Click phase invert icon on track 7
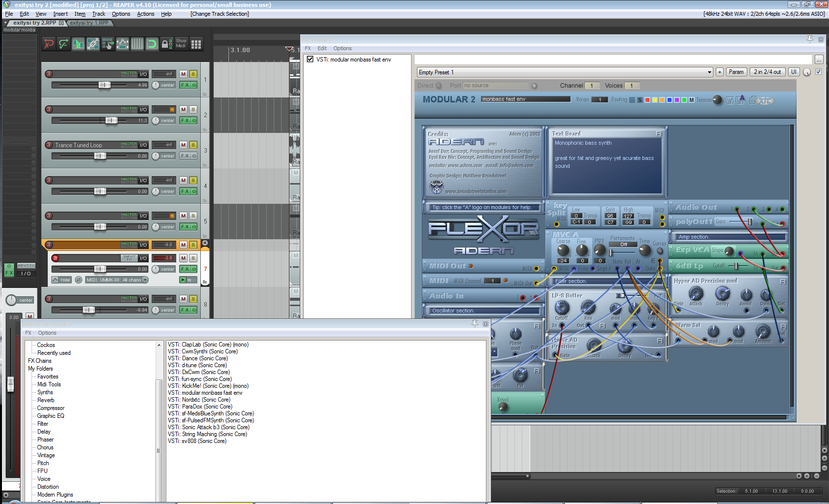Viewport: 829px width, 504px height. tap(78, 280)
